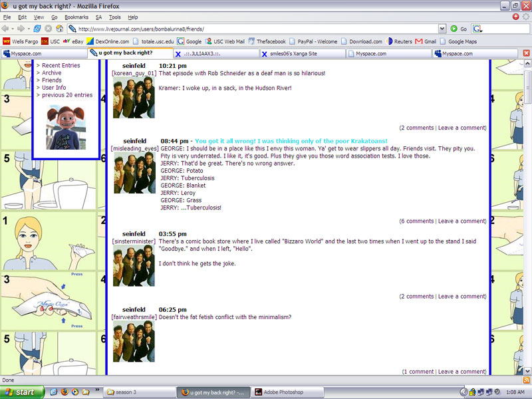532x399 pixels.
Task: Open the Gmail bookmark
Action: (x=426, y=41)
